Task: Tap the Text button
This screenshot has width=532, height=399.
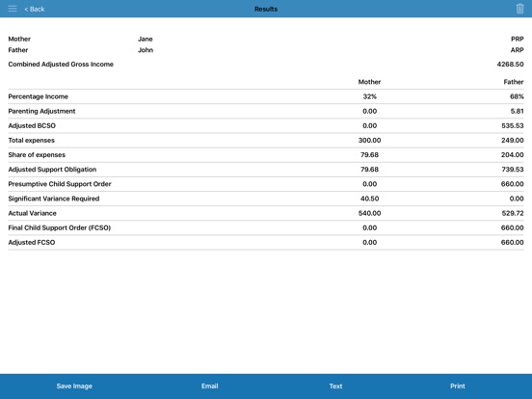Action: point(335,386)
